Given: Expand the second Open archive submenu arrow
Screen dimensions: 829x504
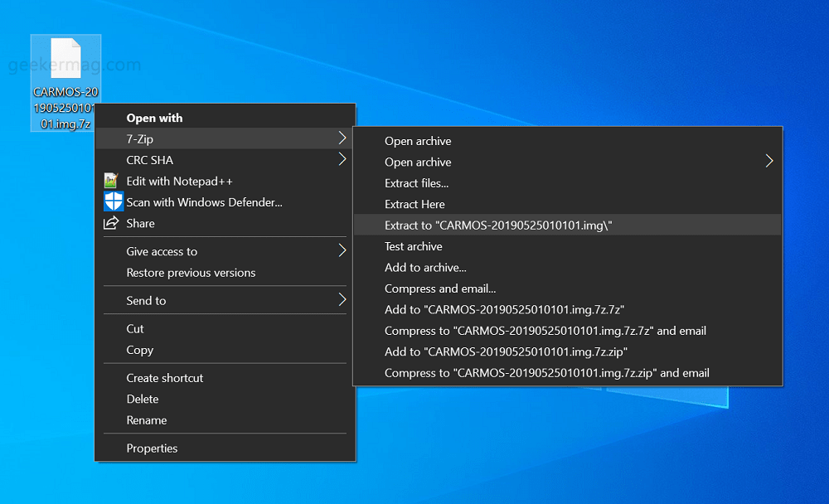Looking at the screenshot, I should 769,162.
